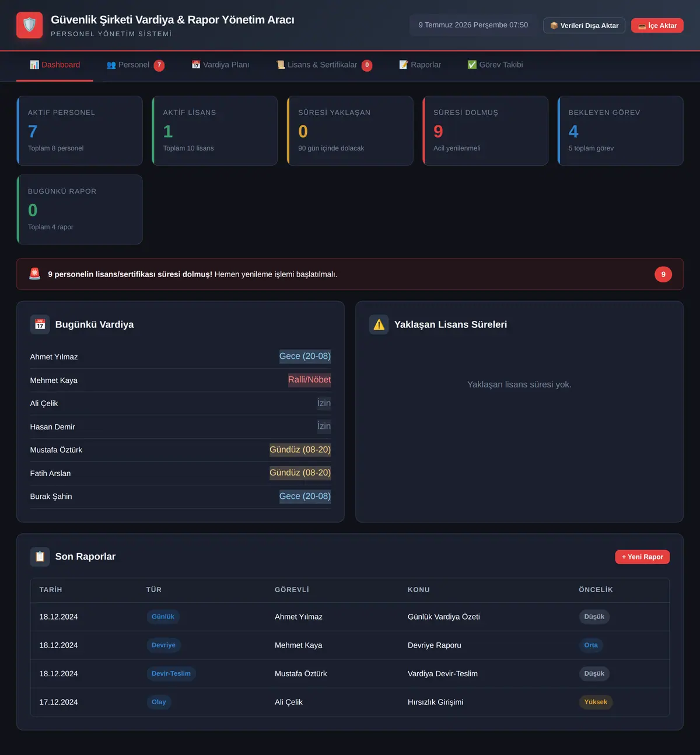The height and width of the screenshot is (755, 700).
Task: Open the Lisans & Sertifikalar tab
Action: pyautogui.click(x=324, y=65)
